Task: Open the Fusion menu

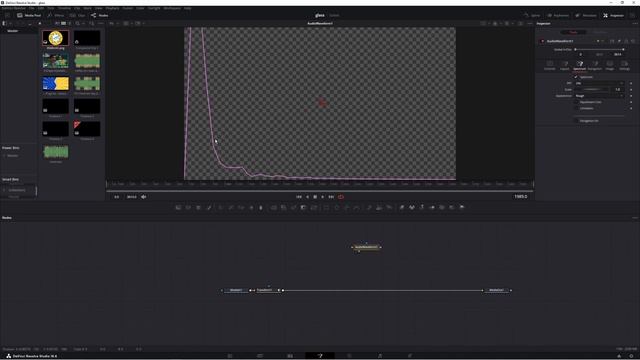Action: click(127, 8)
